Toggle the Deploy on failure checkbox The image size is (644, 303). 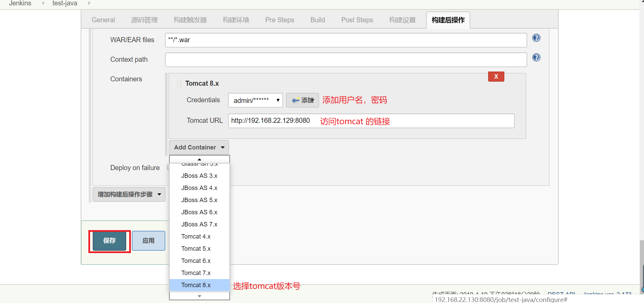168,167
